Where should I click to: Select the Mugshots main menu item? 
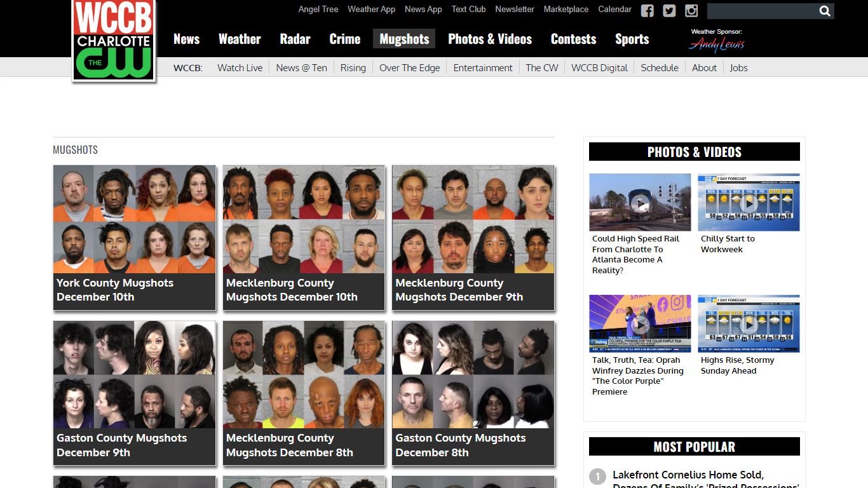(x=404, y=39)
